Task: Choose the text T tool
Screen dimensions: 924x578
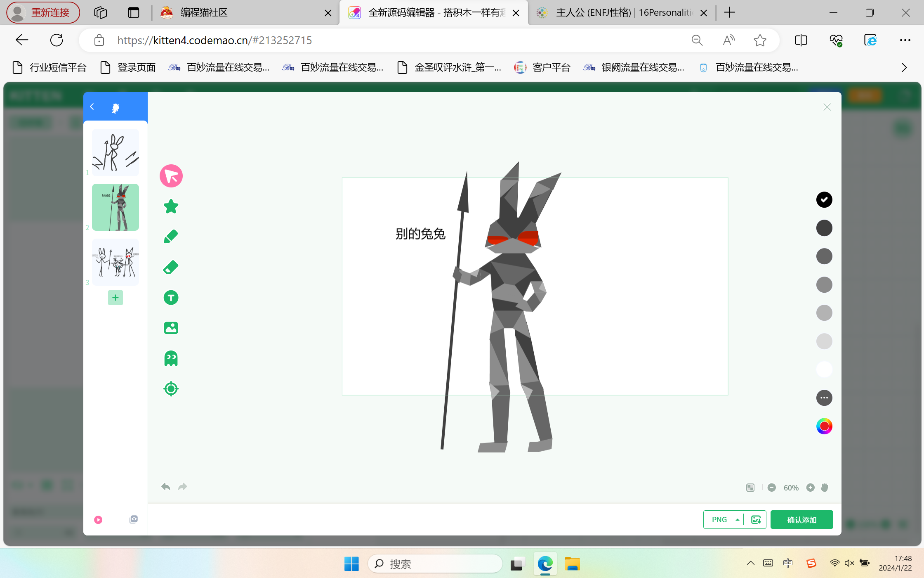Action: [171, 298]
